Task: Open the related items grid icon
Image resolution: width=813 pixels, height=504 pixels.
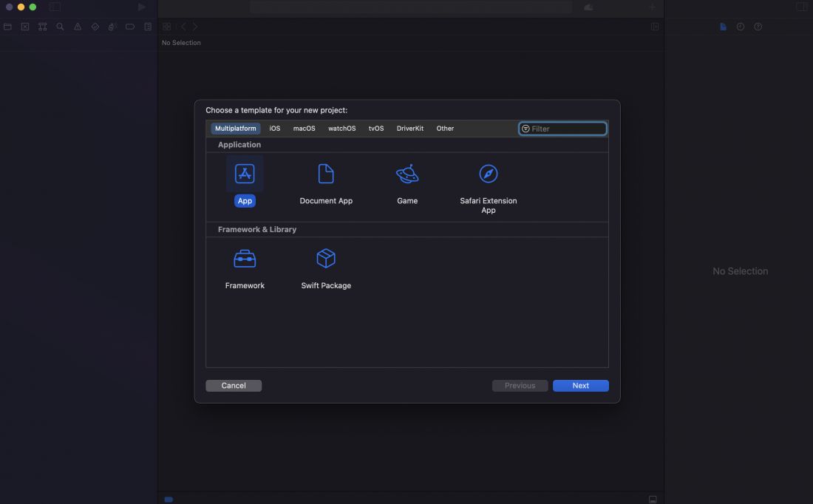Action: pyautogui.click(x=167, y=27)
